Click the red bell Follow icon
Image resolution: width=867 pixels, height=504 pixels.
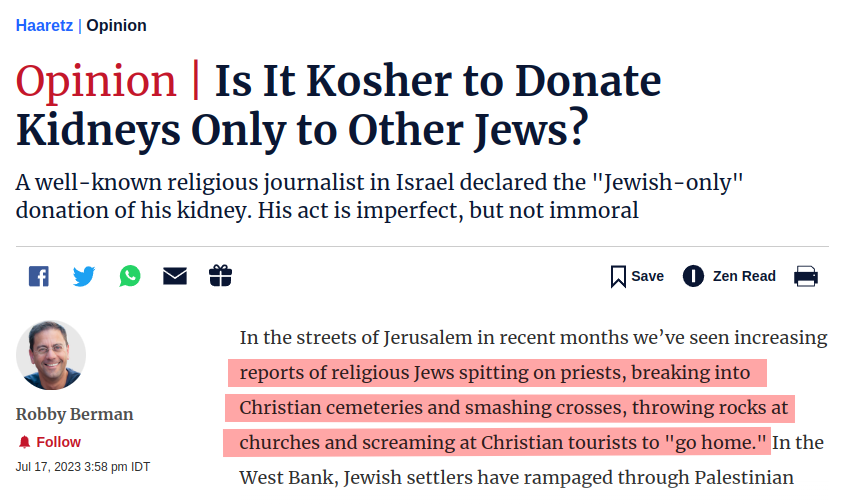pos(24,442)
